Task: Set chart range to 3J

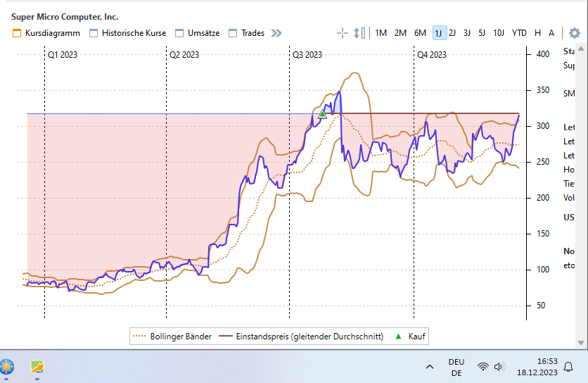Action: click(x=467, y=33)
